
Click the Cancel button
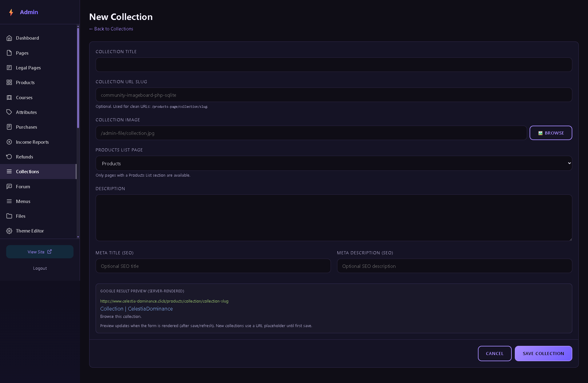[495, 354]
